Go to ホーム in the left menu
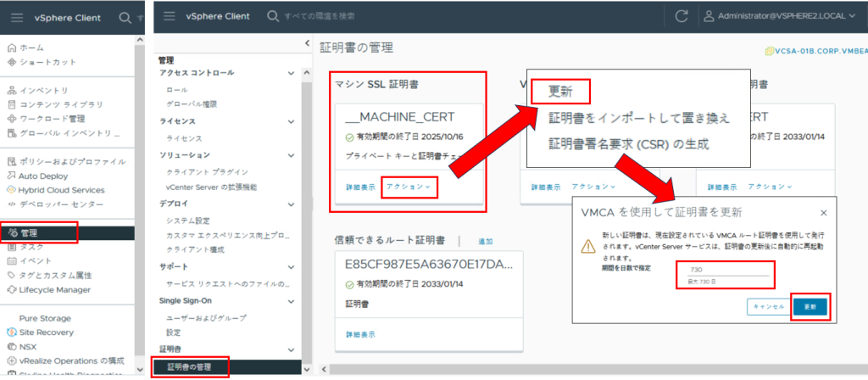This screenshot has width=868, height=380. pos(26,47)
